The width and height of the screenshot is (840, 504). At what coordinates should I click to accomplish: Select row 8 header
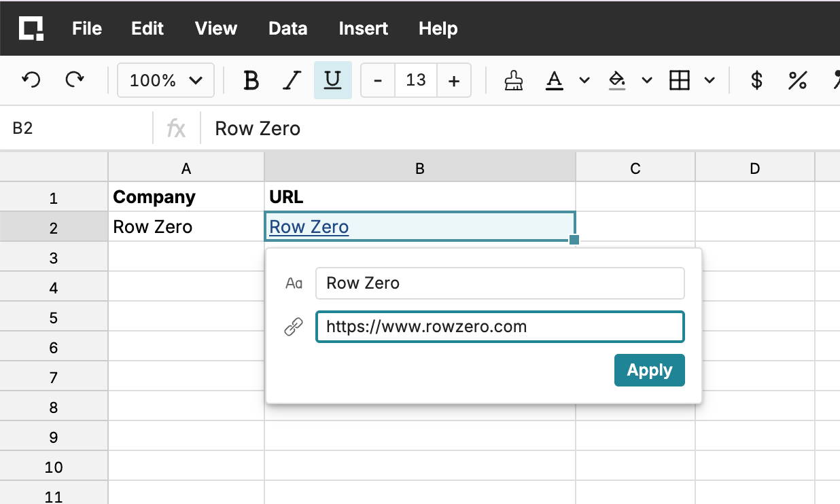(54, 407)
